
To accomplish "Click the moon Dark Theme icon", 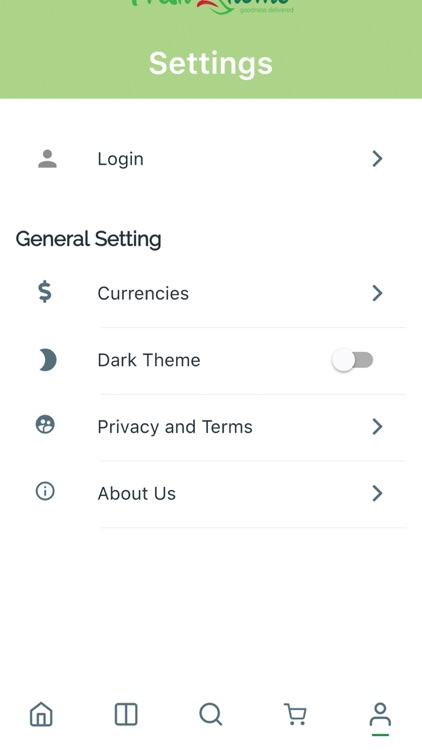I will click(x=47, y=360).
